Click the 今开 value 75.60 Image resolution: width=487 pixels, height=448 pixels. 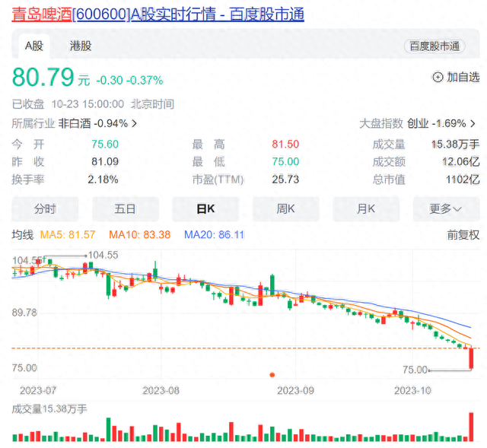click(105, 144)
